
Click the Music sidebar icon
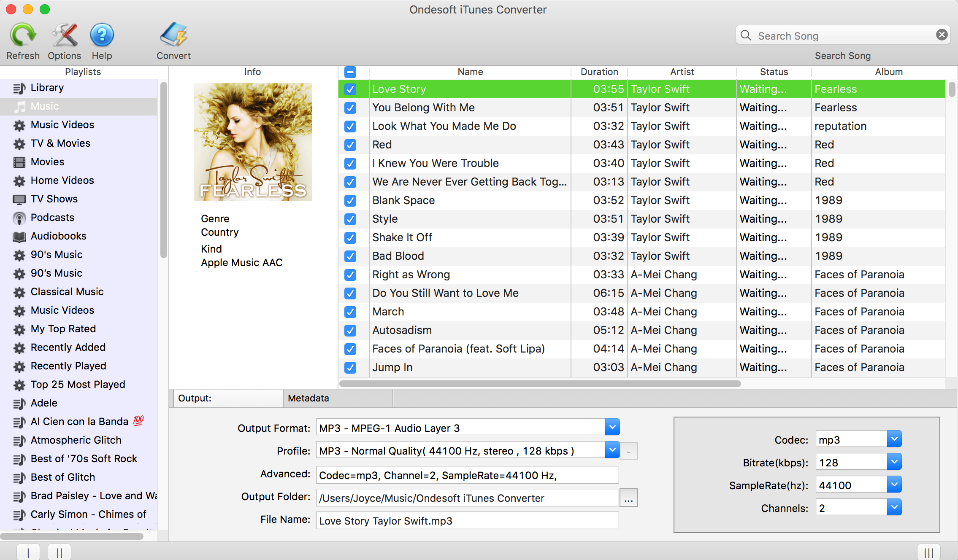pyautogui.click(x=20, y=105)
